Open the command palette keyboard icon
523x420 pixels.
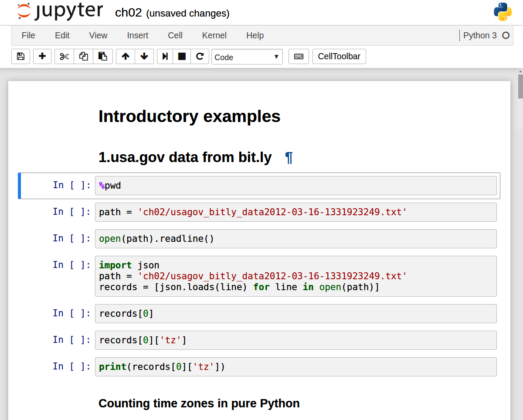coord(299,57)
